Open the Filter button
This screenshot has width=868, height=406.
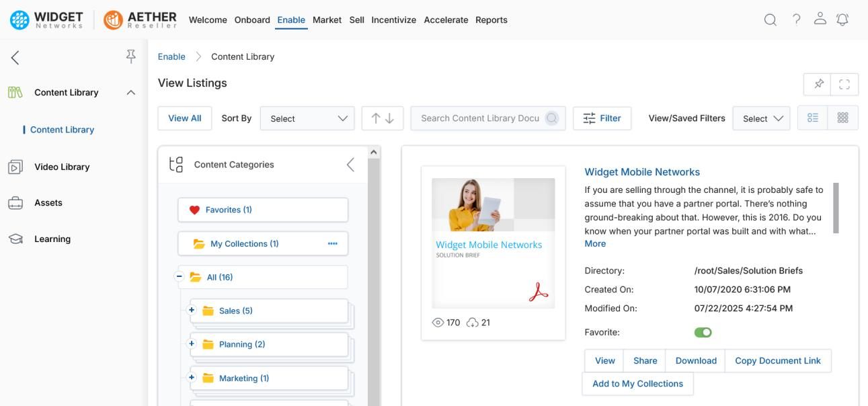click(x=602, y=118)
